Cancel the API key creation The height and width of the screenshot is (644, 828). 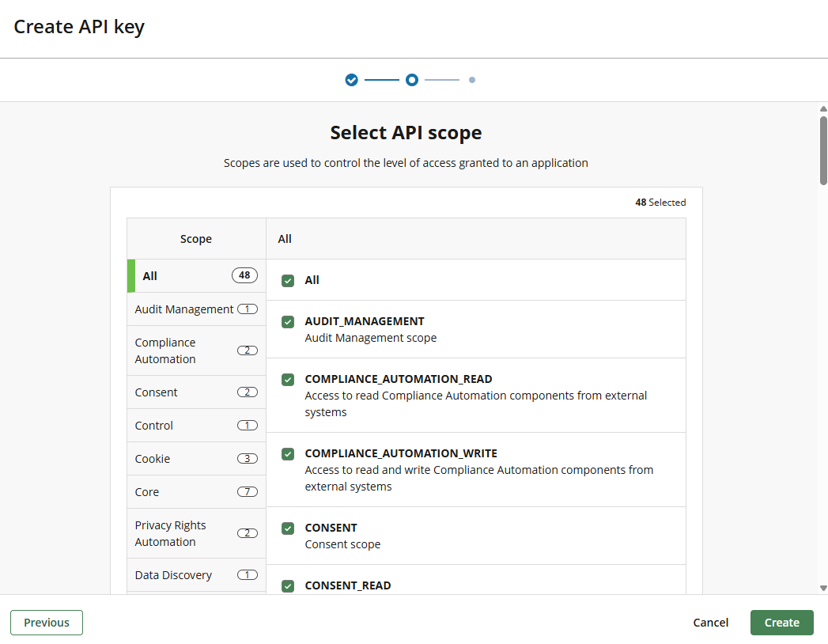(710, 623)
